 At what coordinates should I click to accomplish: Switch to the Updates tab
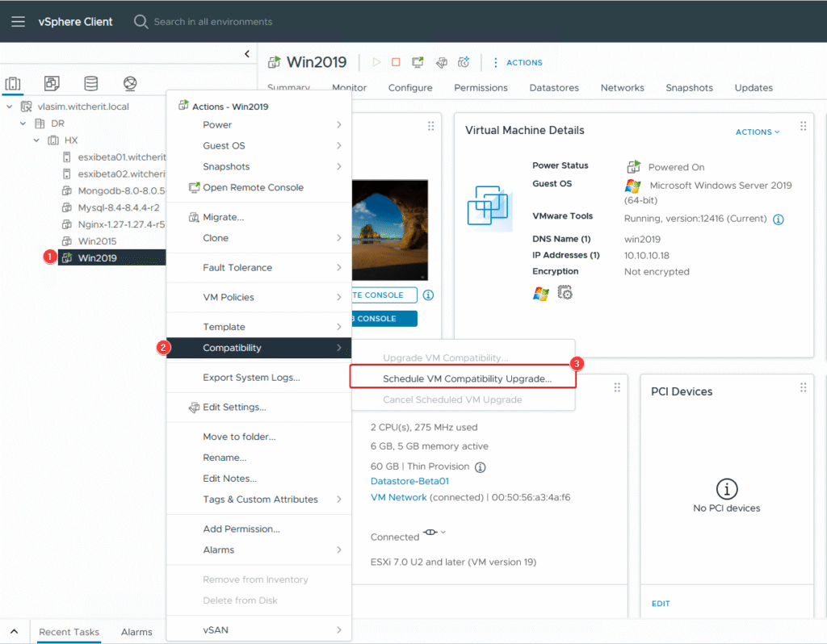pyautogui.click(x=754, y=87)
